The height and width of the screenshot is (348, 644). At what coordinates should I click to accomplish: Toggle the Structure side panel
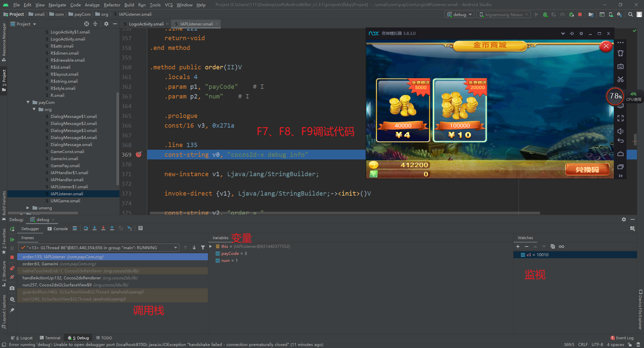4,274
